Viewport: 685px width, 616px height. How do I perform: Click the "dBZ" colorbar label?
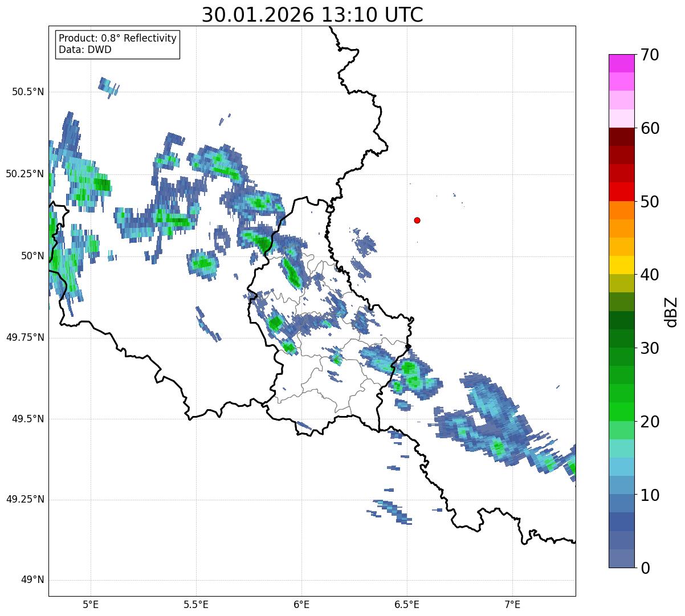click(671, 311)
